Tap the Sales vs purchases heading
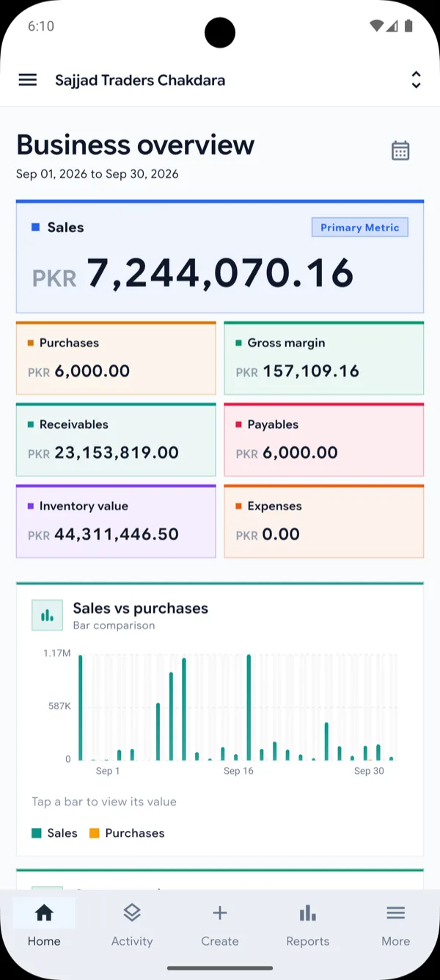 (141, 608)
